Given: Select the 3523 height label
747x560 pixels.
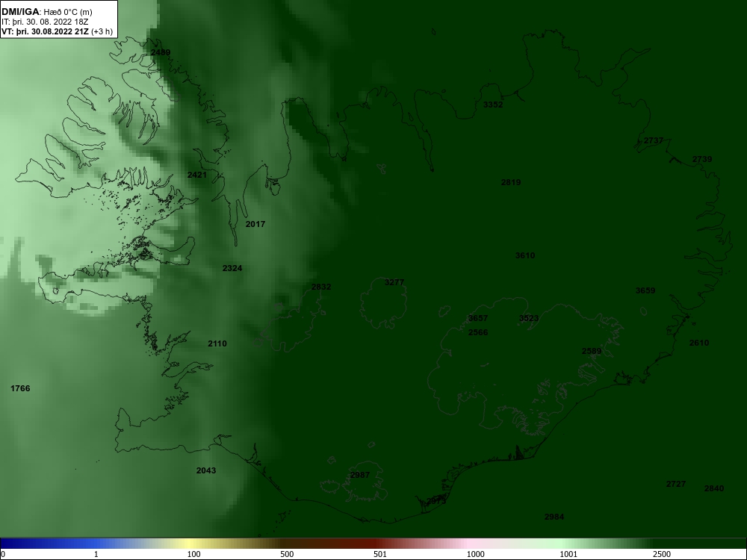Looking at the screenshot, I should (529, 318).
